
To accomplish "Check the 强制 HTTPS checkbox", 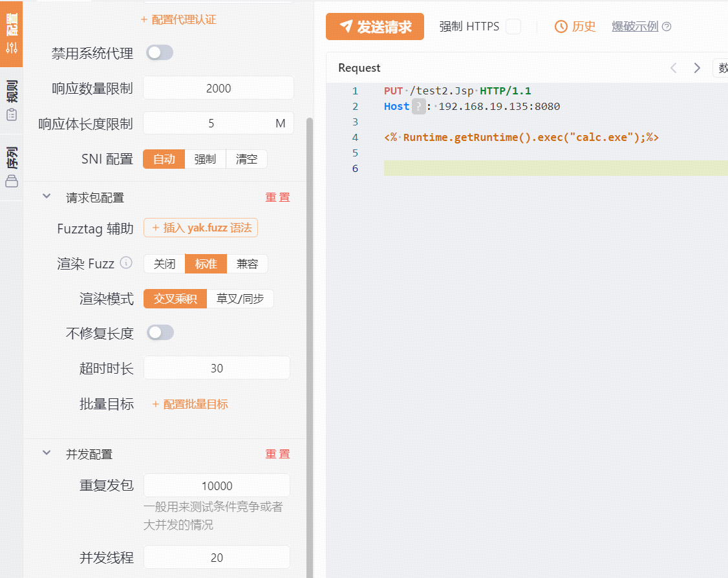I will click(x=513, y=27).
